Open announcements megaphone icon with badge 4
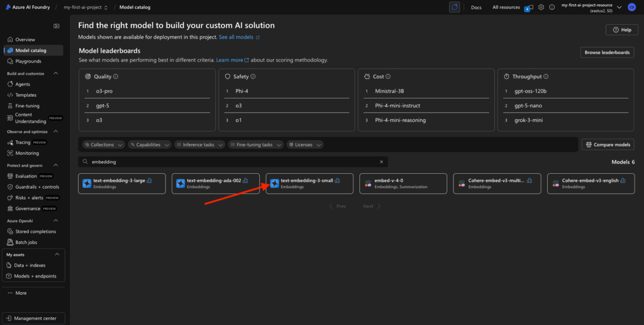The image size is (644, 325). 528,7
